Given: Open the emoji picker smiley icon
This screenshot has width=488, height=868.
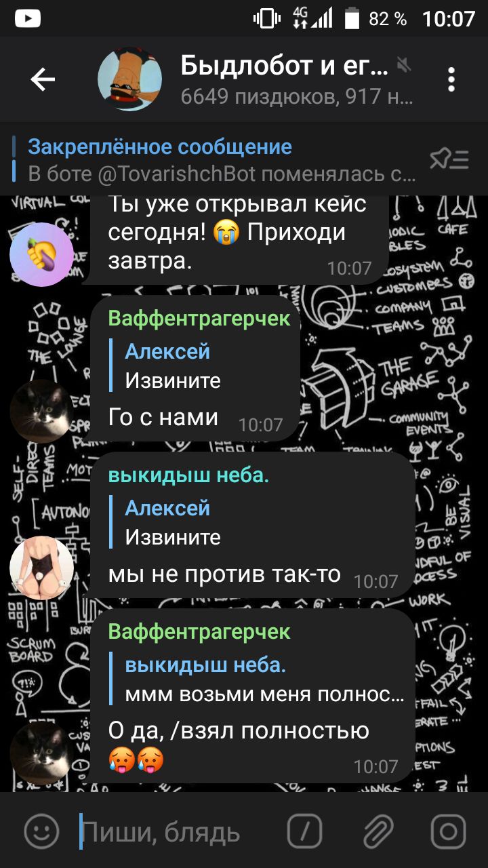Looking at the screenshot, I should tap(41, 831).
